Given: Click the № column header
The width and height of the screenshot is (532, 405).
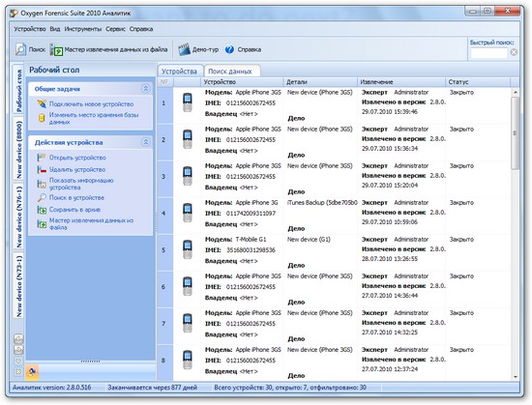Looking at the screenshot, I should pyautogui.click(x=164, y=82).
